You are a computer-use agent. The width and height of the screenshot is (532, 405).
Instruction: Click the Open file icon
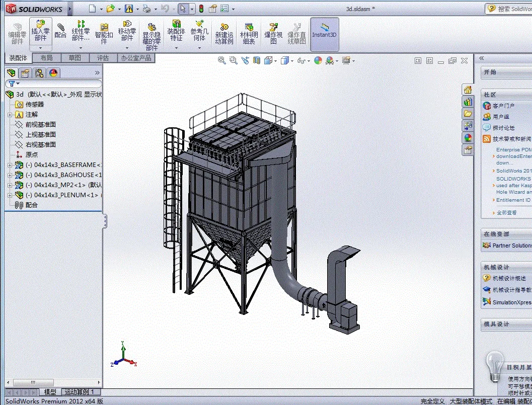click(x=110, y=9)
